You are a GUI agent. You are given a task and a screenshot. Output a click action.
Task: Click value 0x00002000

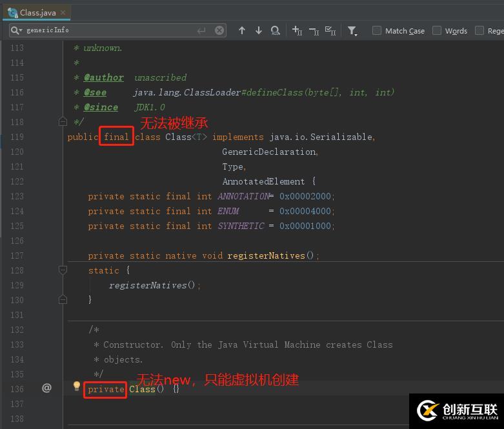pyautogui.click(x=305, y=196)
